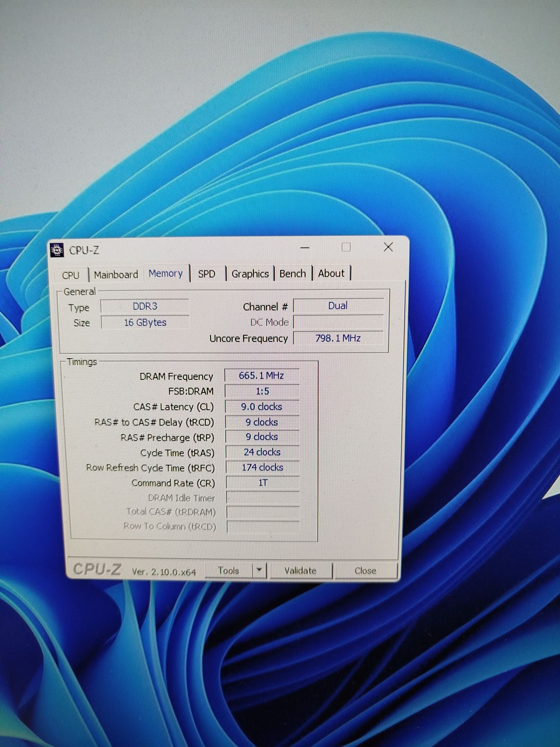The width and height of the screenshot is (560, 747).
Task: Click the CPU-Z title text
Action: pyautogui.click(x=84, y=250)
